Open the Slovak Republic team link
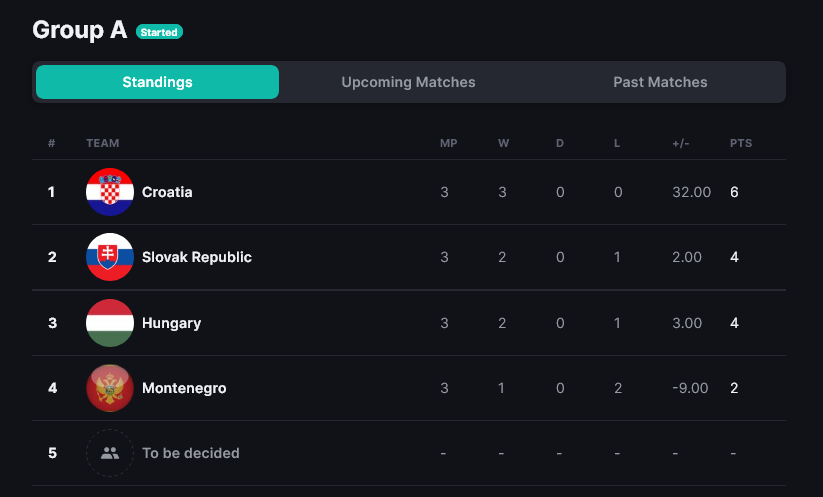The width and height of the screenshot is (823, 497). pos(197,257)
